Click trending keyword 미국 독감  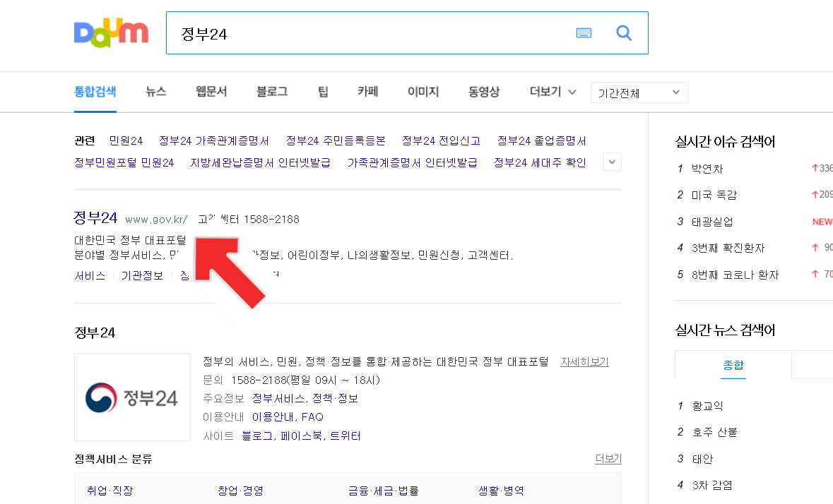pos(714,195)
